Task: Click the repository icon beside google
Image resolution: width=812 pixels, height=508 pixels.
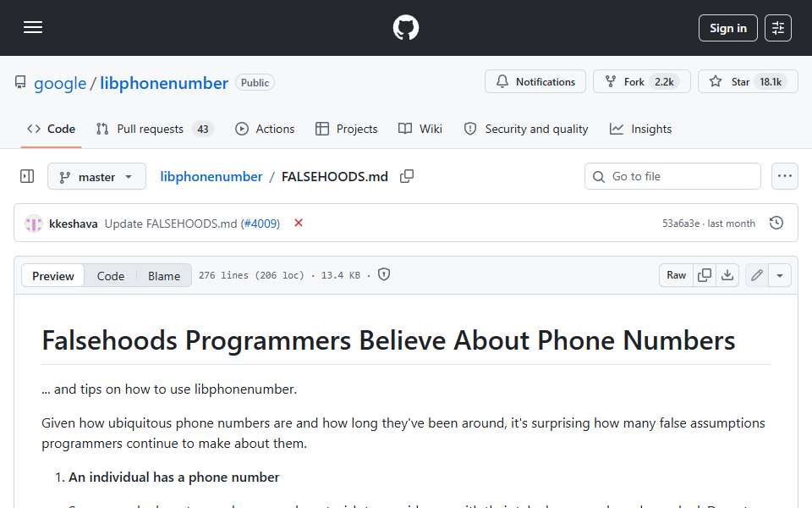Action: click(20, 82)
